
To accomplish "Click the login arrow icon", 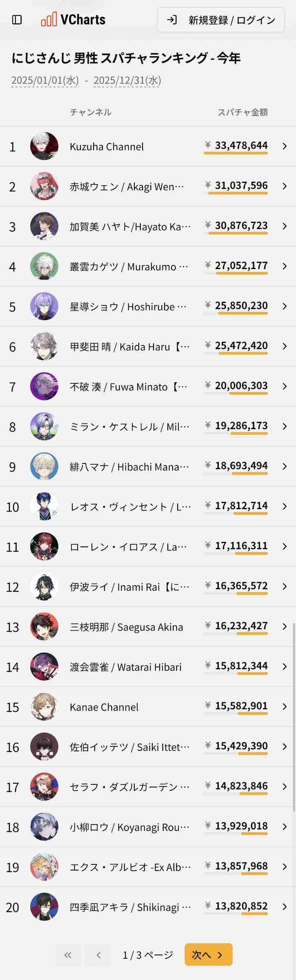I will [172, 20].
